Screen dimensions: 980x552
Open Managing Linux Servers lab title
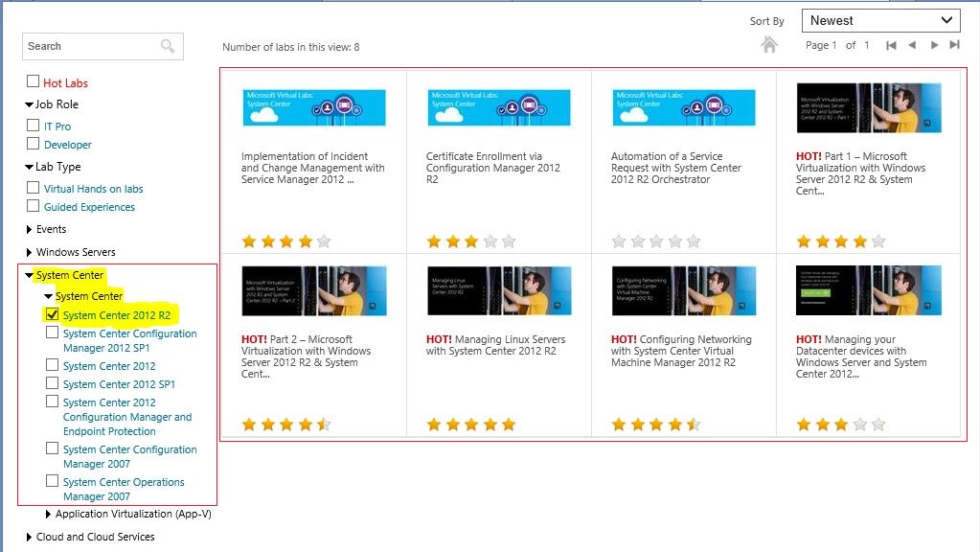[495, 345]
